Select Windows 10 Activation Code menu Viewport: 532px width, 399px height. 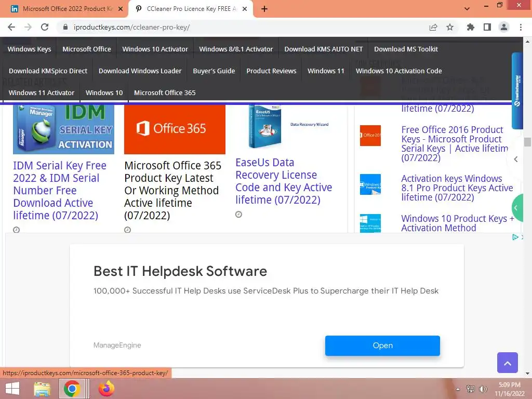tap(398, 71)
